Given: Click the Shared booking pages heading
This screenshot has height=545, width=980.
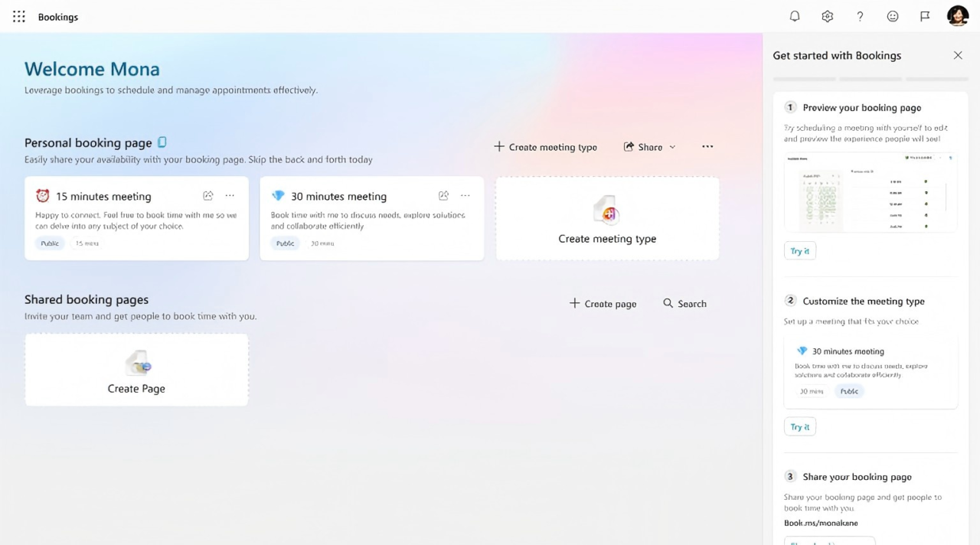Looking at the screenshot, I should click(87, 300).
